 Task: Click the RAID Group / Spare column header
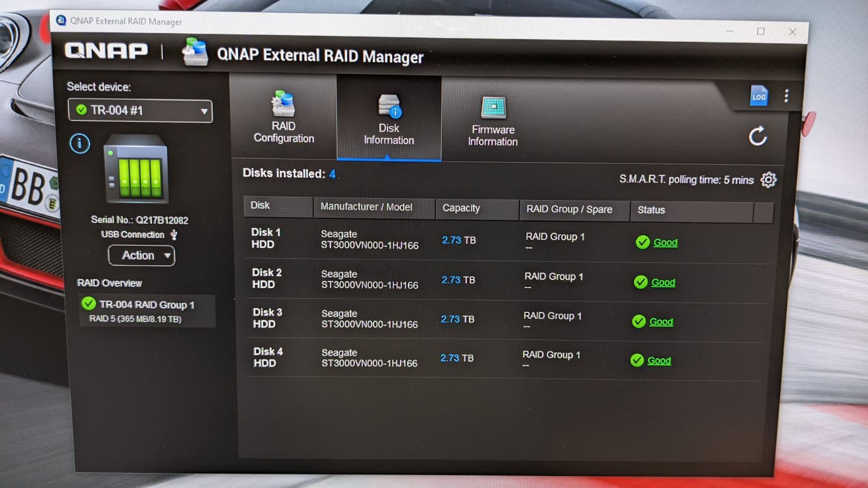click(x=575, y=210)
